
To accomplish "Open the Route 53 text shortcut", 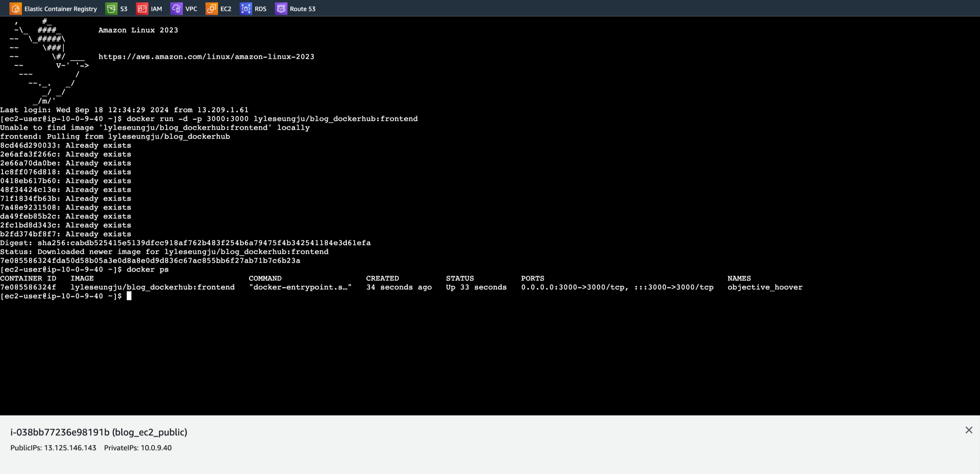I will [x=302, y=9].
